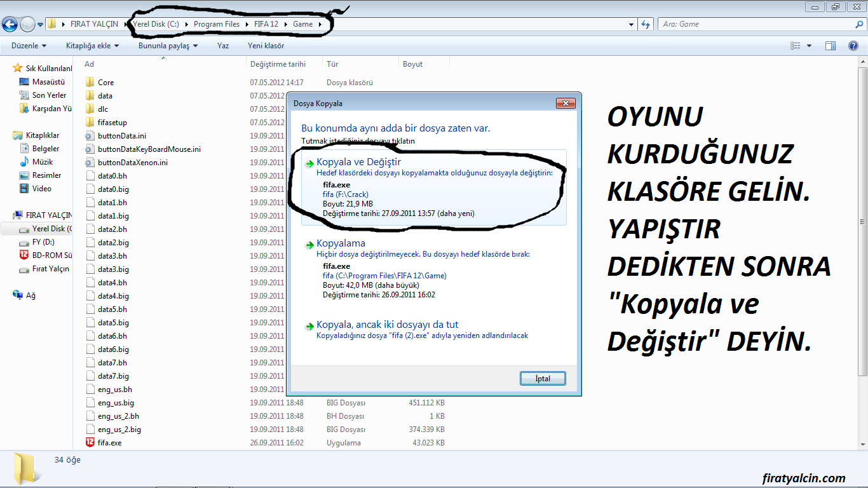Select Program Files in the address path
This screenshot has height=488, width=868.
tap(217, 24)
